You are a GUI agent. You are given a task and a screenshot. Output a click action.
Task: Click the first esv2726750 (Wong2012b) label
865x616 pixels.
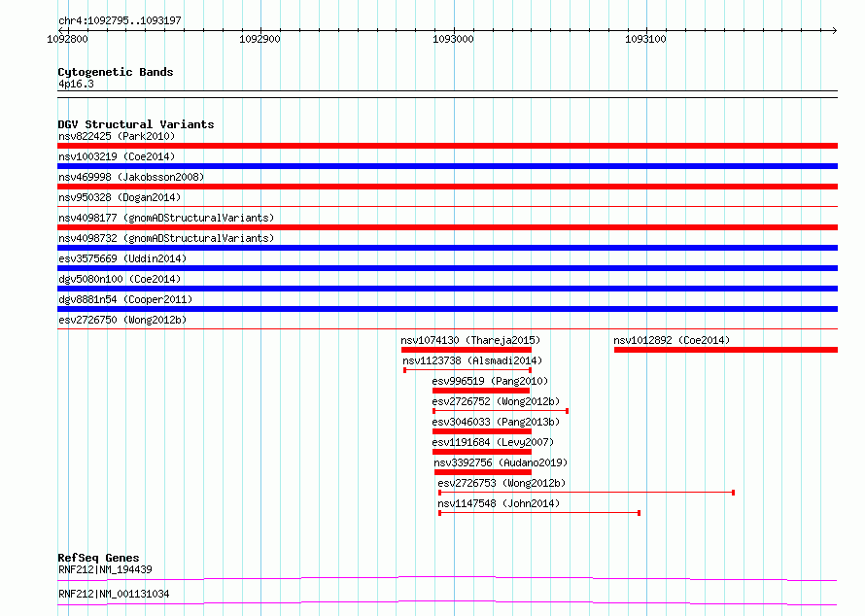pos(122,320)
